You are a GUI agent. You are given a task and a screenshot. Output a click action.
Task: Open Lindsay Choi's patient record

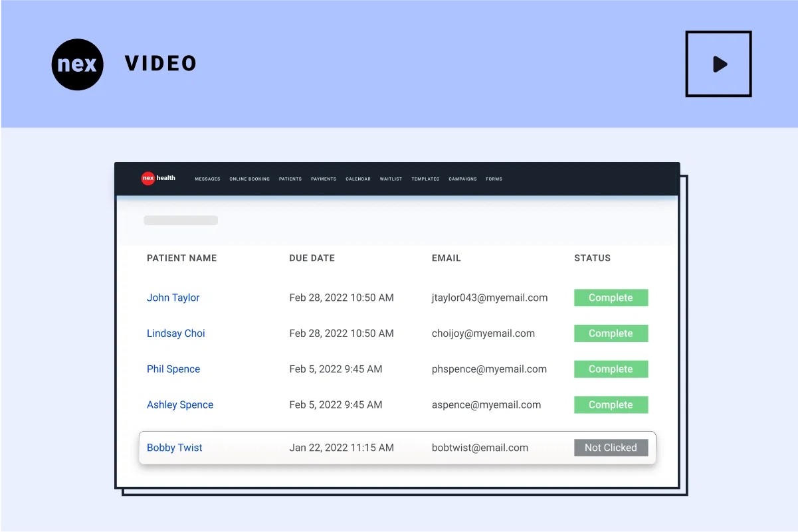tap(175, 333)
